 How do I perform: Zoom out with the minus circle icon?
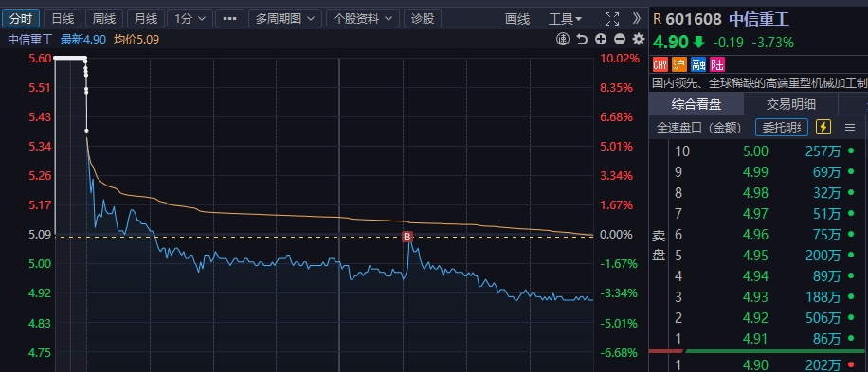coord(620,39)
